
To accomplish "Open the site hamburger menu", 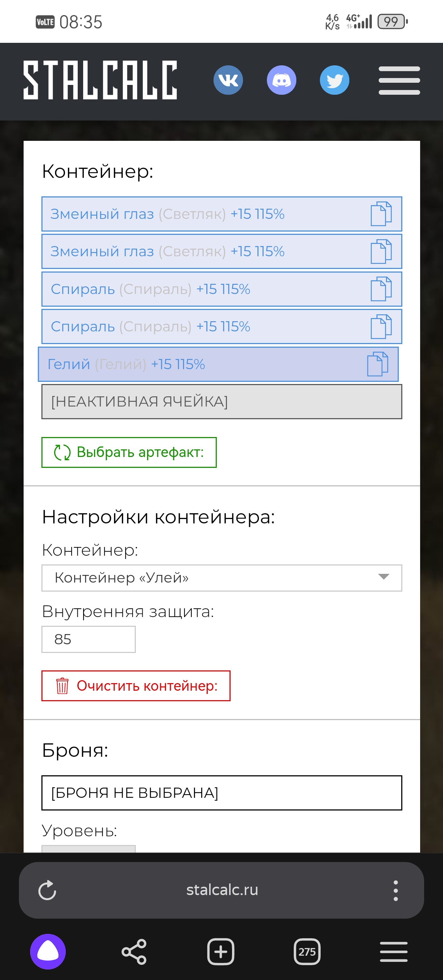I will point(399,80).
